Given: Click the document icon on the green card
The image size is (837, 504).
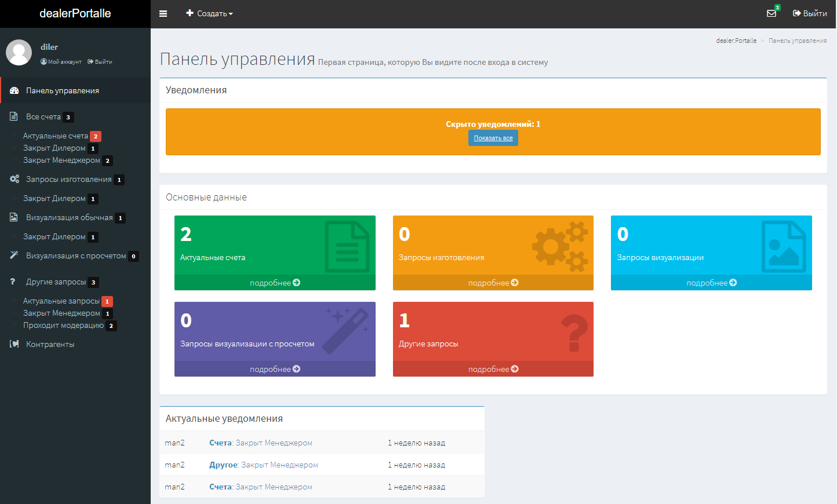Looking at the screenshot, I should (347, 247).
